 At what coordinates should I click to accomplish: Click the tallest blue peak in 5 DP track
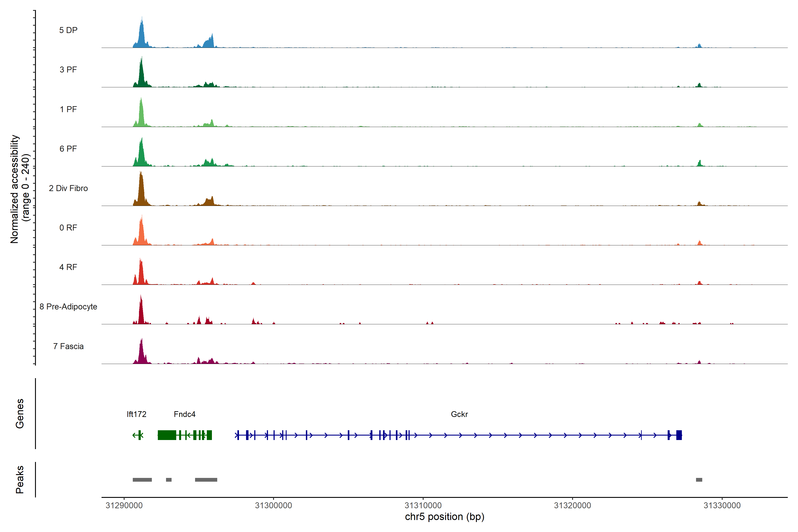tap(142, 34)
